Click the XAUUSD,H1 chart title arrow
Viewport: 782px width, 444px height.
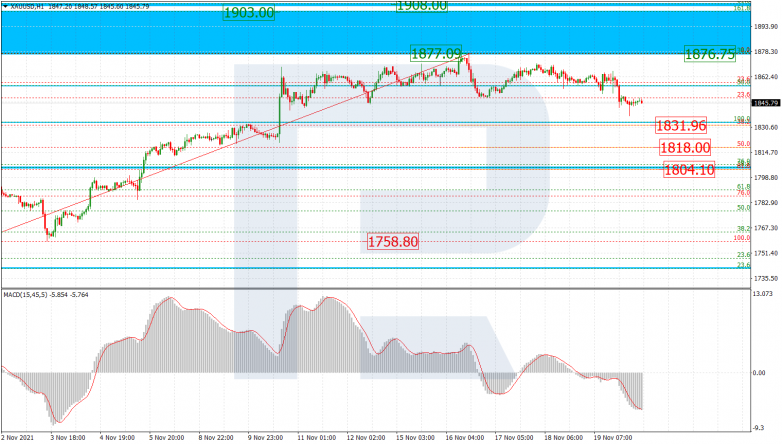click(5, 6)
